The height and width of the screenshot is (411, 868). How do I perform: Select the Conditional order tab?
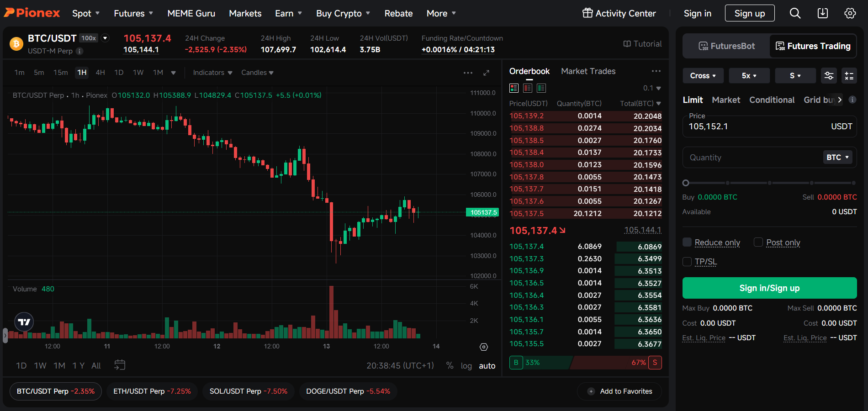click(772, 100)
